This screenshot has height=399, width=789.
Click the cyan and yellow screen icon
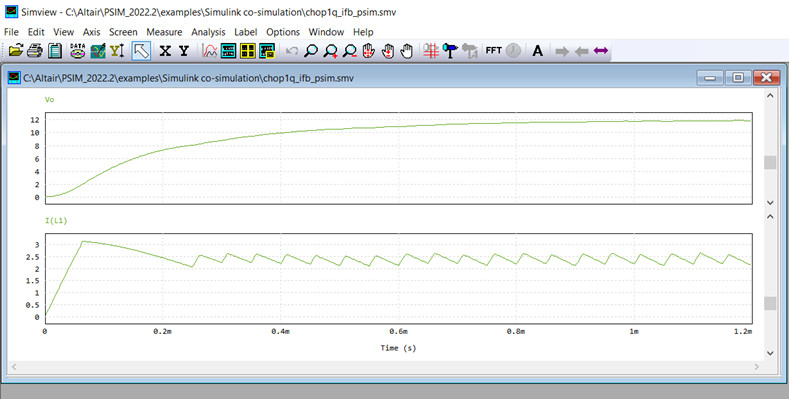267,51
